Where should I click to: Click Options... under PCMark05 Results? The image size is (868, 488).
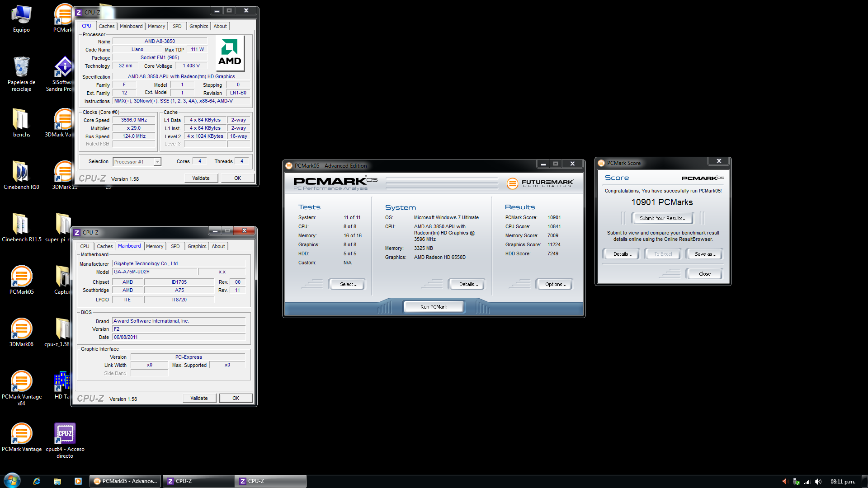point(555,284)
